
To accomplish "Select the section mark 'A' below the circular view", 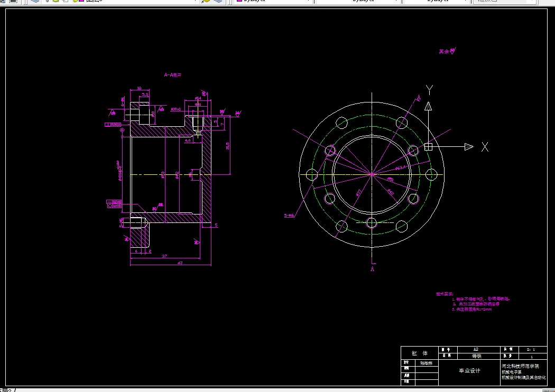I will tap(372, 269).
